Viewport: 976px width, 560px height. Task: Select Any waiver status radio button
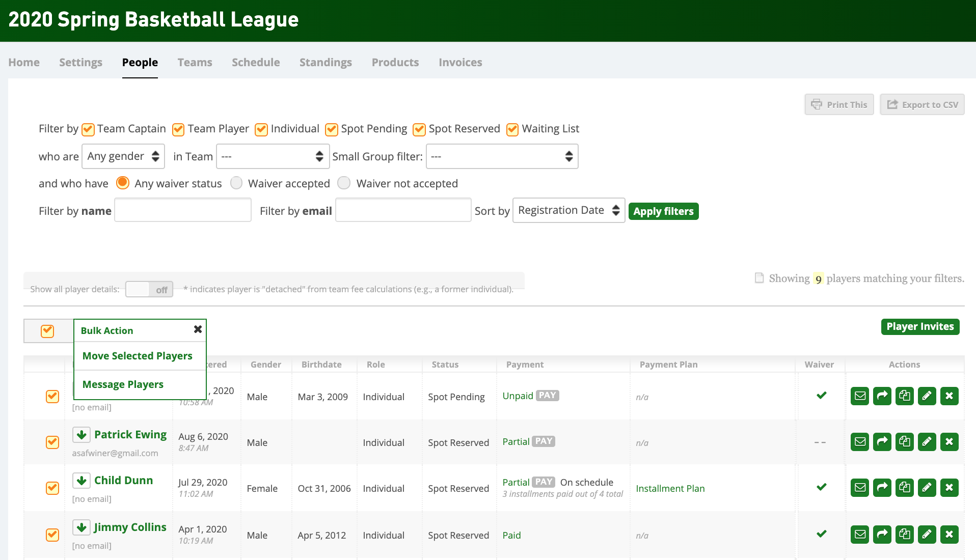123,183
